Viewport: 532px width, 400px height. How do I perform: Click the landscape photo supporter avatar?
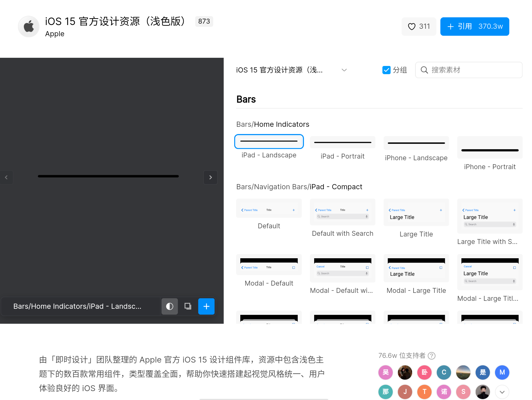tap(463, 372)
